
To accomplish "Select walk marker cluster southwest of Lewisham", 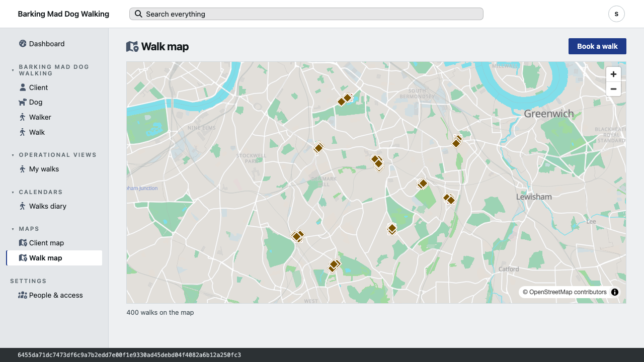I will tap(449, 199).
